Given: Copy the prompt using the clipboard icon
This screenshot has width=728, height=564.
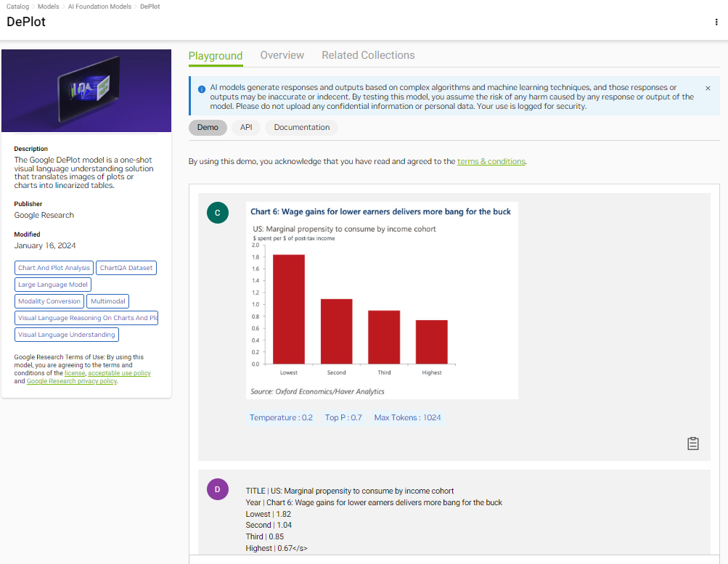Looking at the screenshot, I should (692, 444).
